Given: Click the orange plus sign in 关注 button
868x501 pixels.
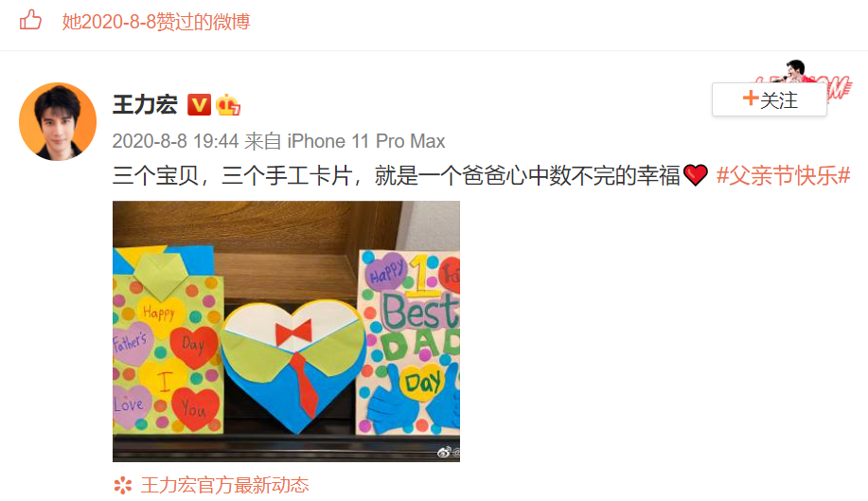Looking at the screenshot, I should pyautogui.click(x=750, y=98).
